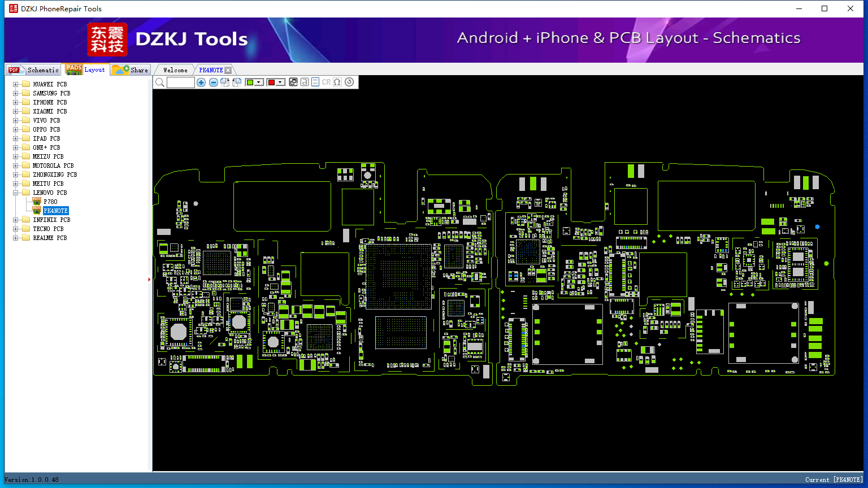Click the cloud icon on Share tab
Image resolution: width=868 pixels, height=488 pixels.
click(120, 69)
